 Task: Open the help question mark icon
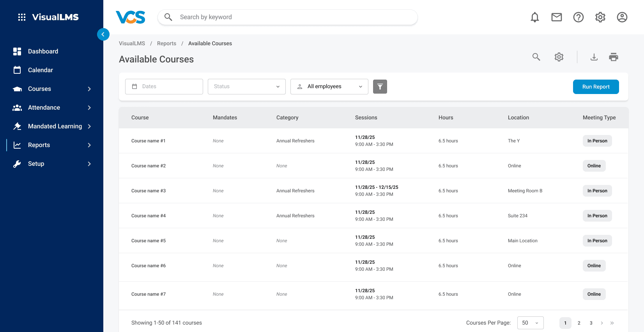(x=579, y=17)
